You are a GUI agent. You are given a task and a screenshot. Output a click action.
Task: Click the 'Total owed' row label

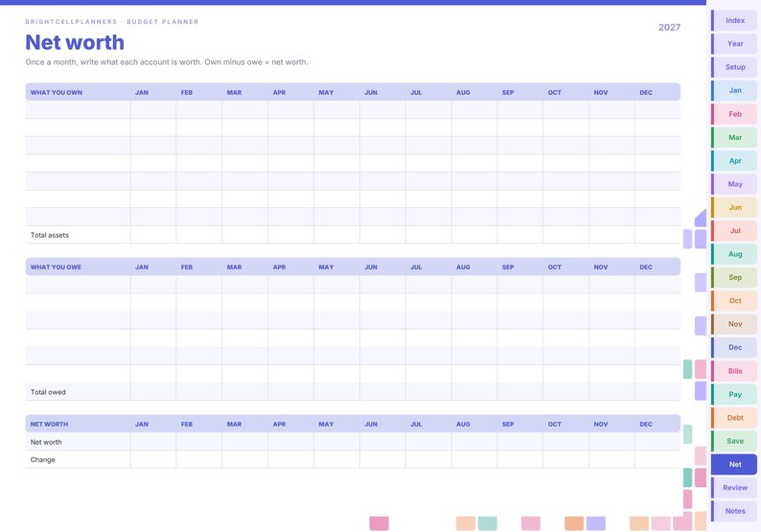click(48, 392)
